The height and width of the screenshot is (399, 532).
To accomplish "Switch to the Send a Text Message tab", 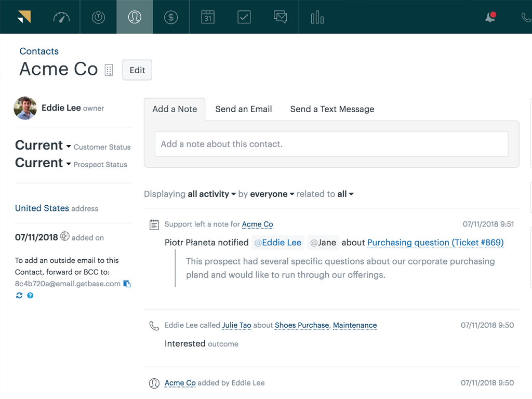I will (332, 109).
